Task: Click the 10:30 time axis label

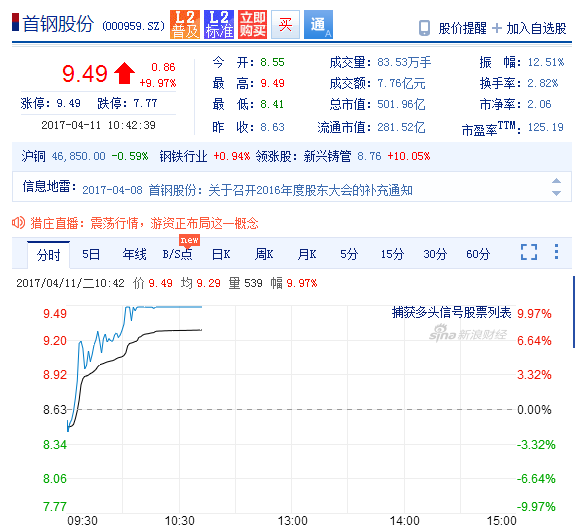Action: click(179, 520)
